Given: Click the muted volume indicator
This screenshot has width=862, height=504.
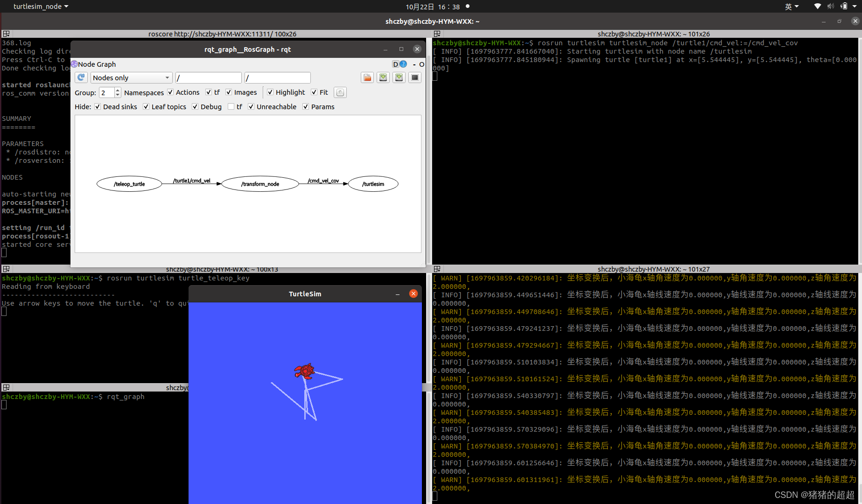Looking at the screenshot, I should [x=831, y=7].
